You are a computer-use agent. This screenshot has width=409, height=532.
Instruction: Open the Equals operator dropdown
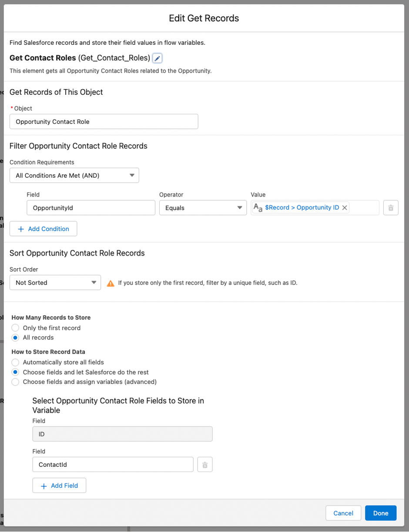(x=203, y=208)
